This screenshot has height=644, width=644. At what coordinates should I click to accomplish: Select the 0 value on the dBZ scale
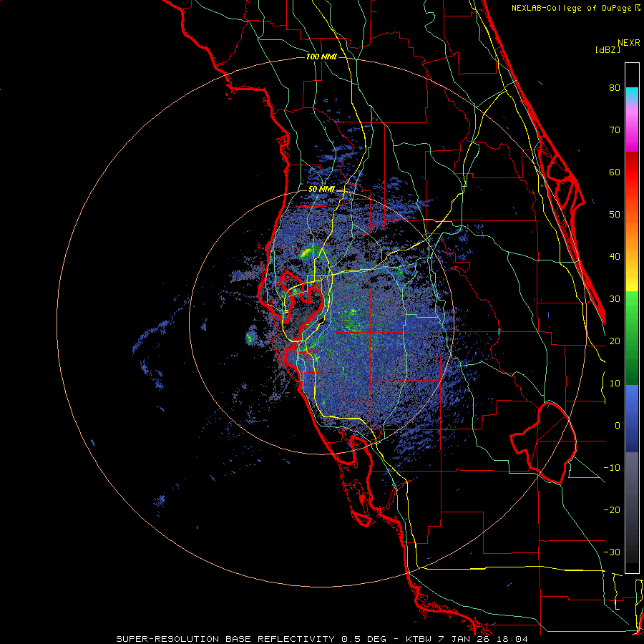[618, 426]
